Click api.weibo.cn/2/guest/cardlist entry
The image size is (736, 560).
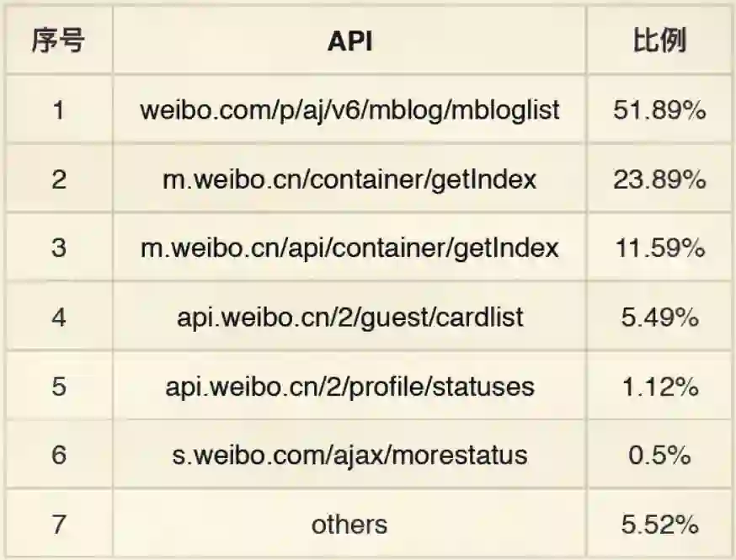pyautogui.click(x=349, y=317)
